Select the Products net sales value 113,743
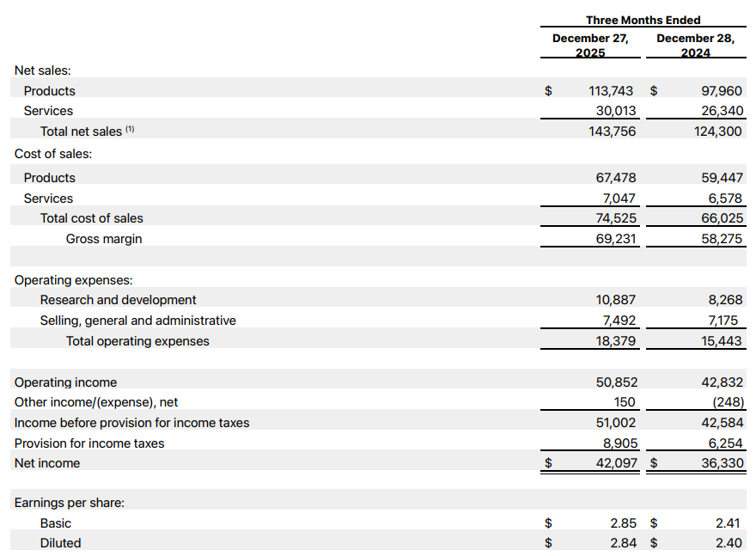Screen dimensions: 756x556 pyautogui.click(x=611, y=90)
